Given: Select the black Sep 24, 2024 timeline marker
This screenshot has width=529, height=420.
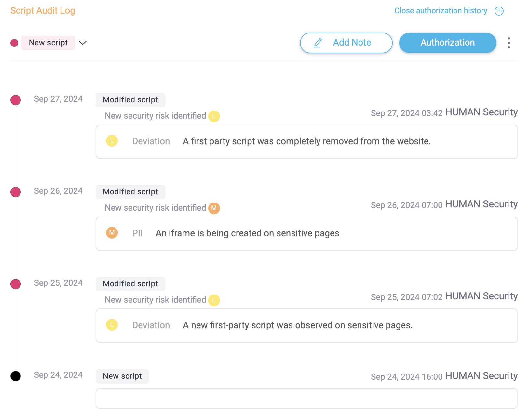Looking at the screenshot, I should coord(16,376).
